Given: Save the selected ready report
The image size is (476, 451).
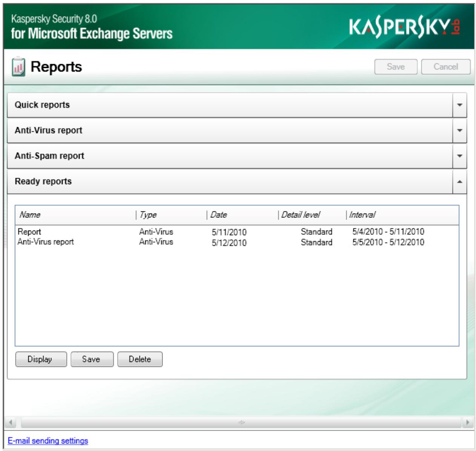Looking at the screenshot, I should [92, 359].
